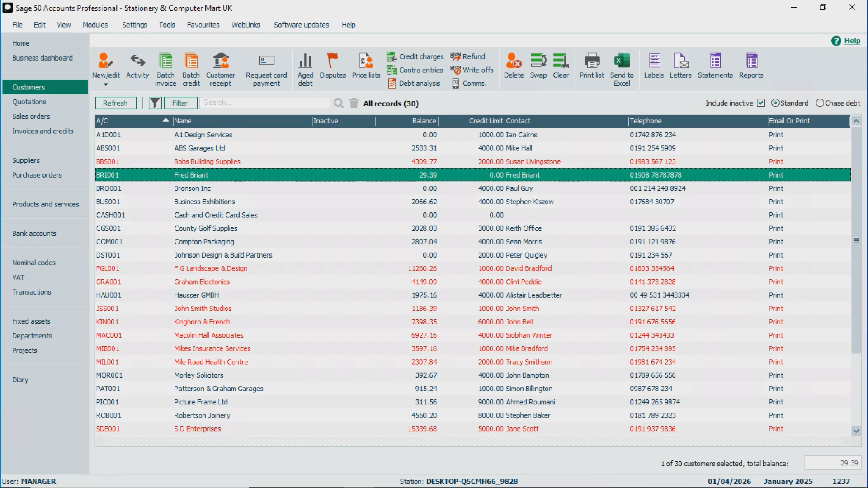Viewport: 868px width, 488px height.
Task: Select the Standard view radio button
Action: [775, 103]
